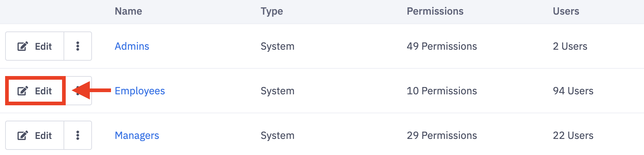Open the Employees role link
The image size is (644, 155).
(139, 91)
